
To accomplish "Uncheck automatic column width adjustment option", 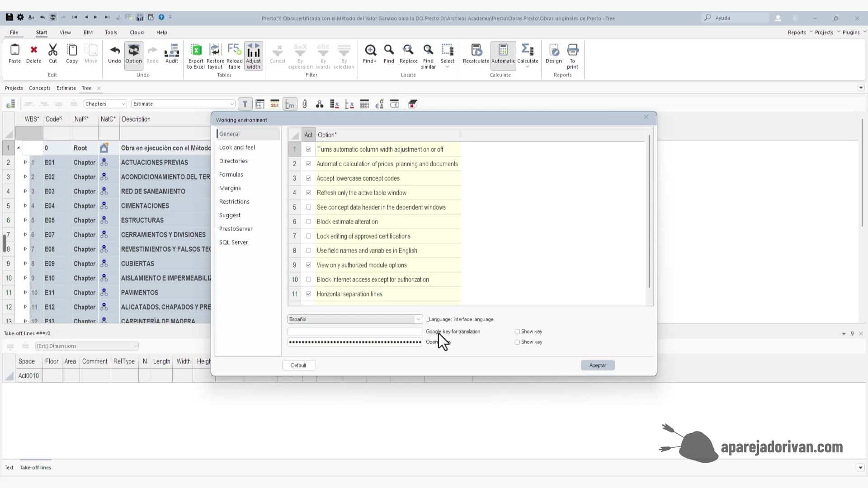I will click(x=308, y=149).
